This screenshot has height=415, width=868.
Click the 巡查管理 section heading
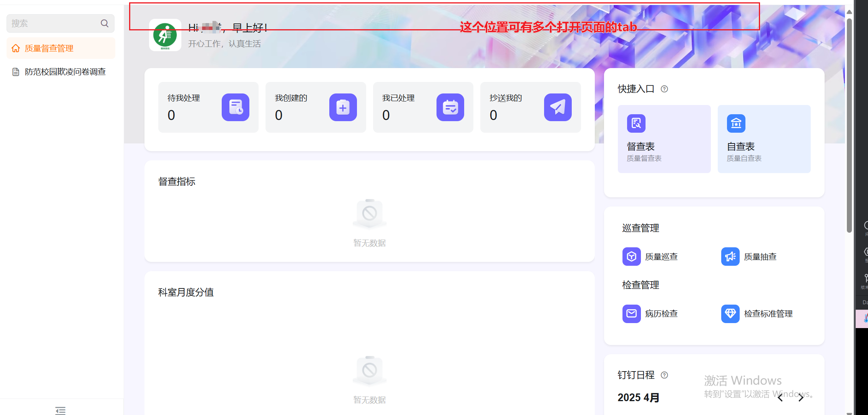point(641,228)
